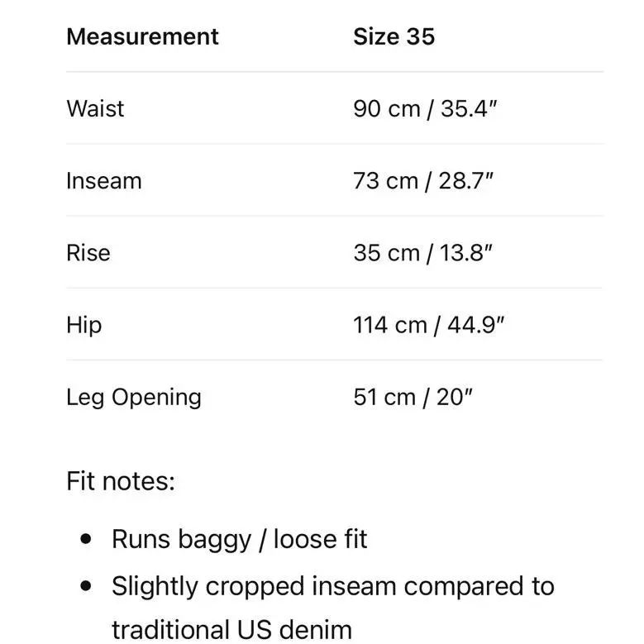
Task: Click the 'Runs baggy / loose fit' bullet text
Action: (x=240, y=539)
